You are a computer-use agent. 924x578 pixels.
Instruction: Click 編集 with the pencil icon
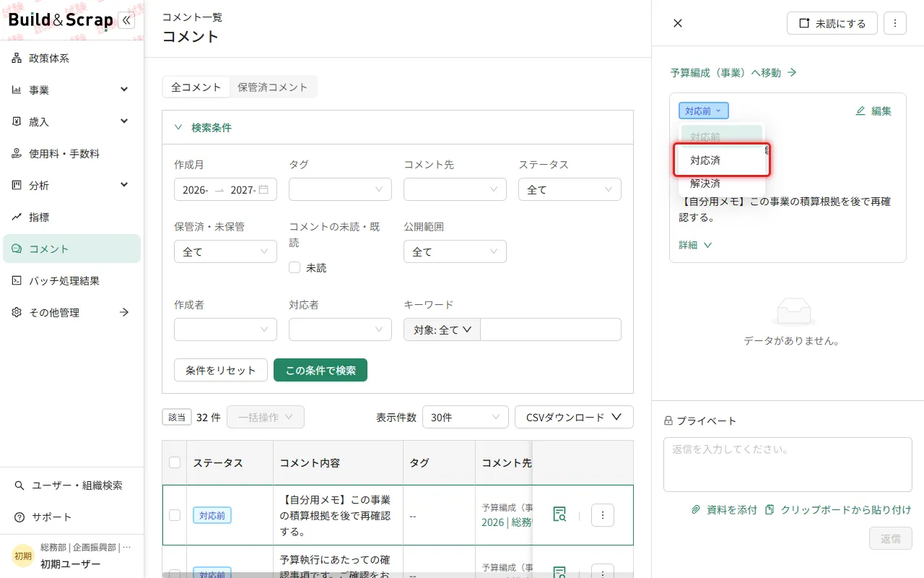(x=873, y=111)
